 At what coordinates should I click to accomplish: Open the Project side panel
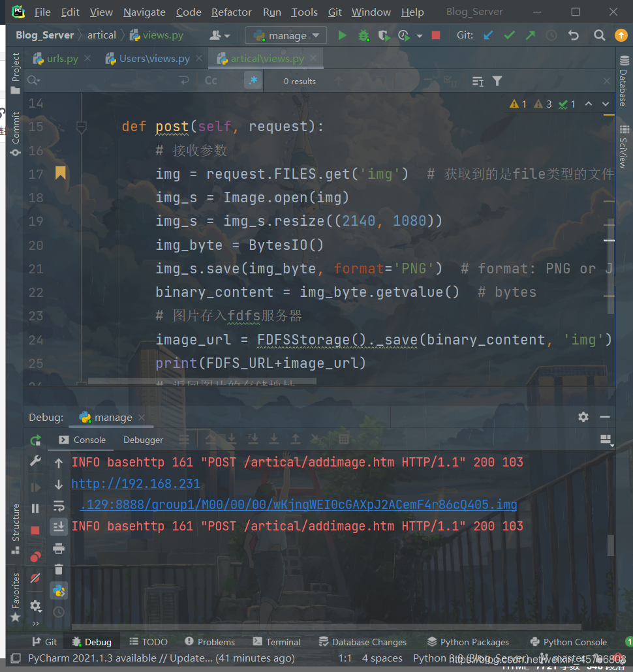point(16,72)
